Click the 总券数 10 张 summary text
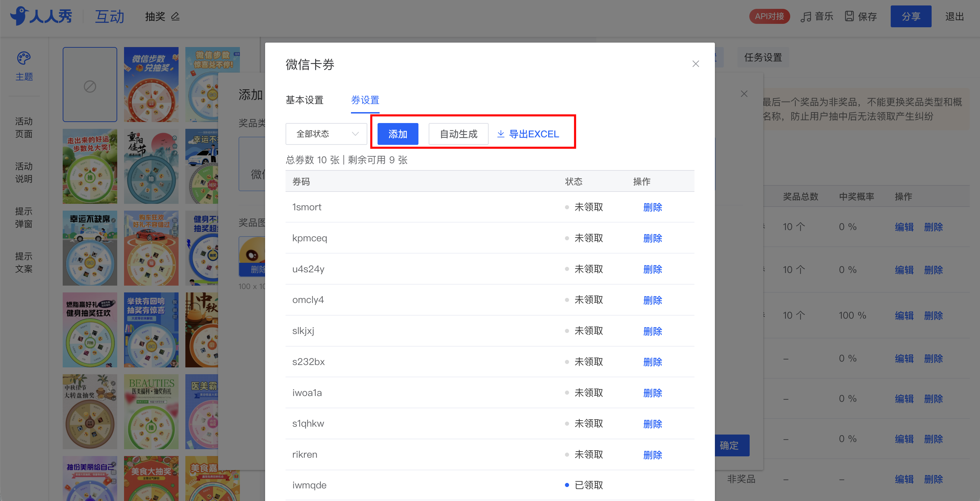 [x=312, y=160]
